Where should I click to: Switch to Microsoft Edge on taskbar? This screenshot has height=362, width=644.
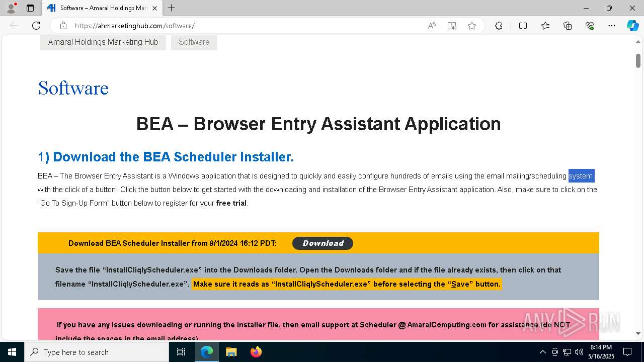click(x=207, y=352)
